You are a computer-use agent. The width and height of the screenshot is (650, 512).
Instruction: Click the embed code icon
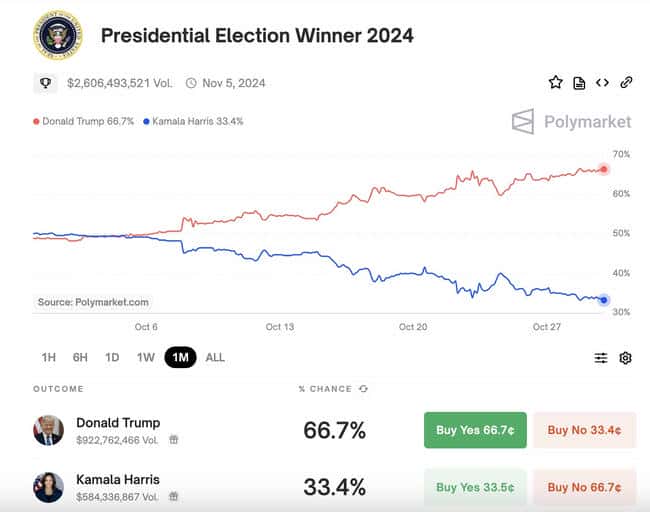pos(602,83)
